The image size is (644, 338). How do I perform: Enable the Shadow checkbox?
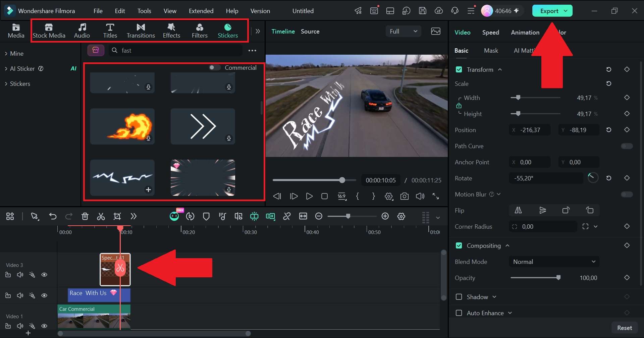click(459, 297)
